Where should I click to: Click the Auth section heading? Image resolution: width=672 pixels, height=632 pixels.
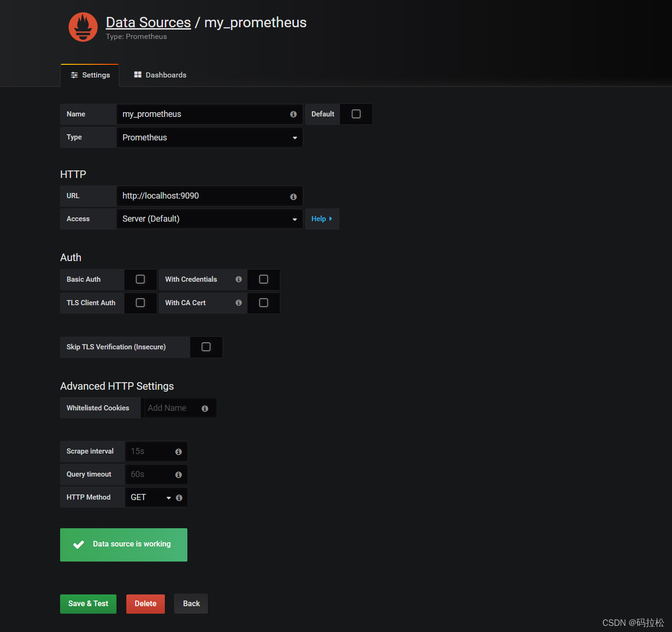click(x=71, y=257)
